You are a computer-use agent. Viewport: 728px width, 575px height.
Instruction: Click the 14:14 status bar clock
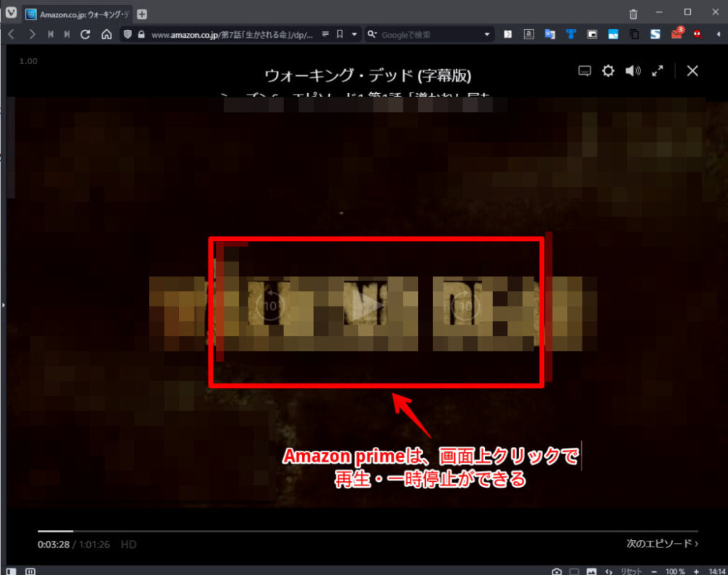(717, 571)
